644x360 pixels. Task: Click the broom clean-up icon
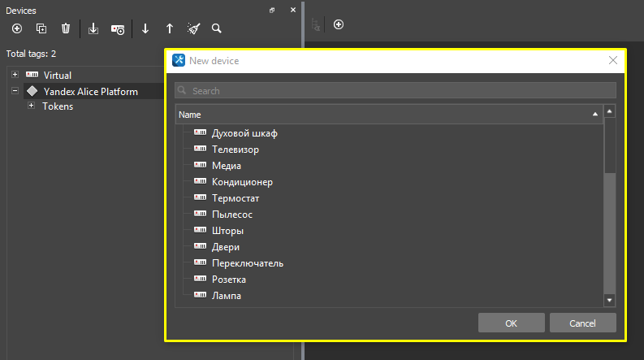(x=193, y=28)
